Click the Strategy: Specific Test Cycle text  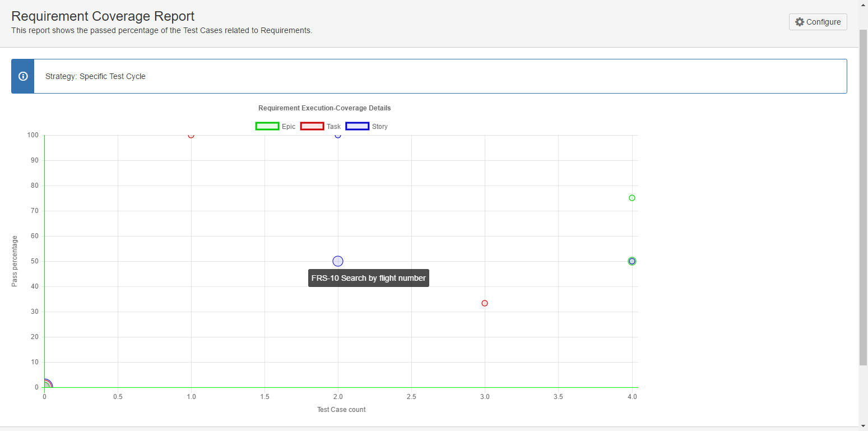click(x=95, y=76)
